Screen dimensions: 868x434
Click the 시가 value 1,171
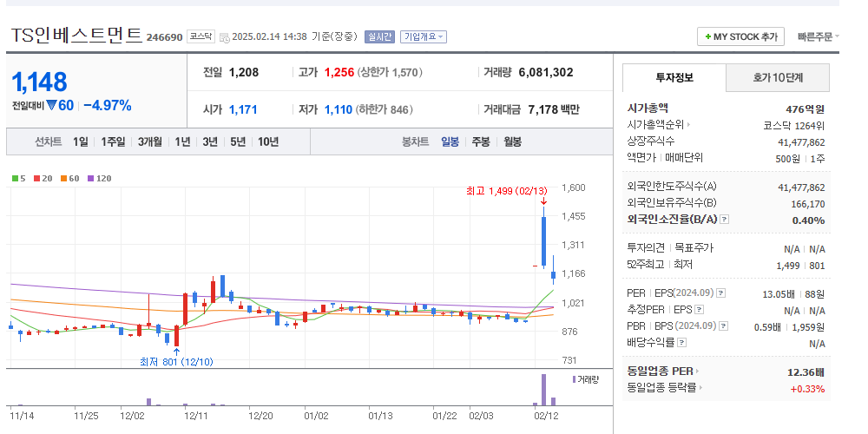243,109
